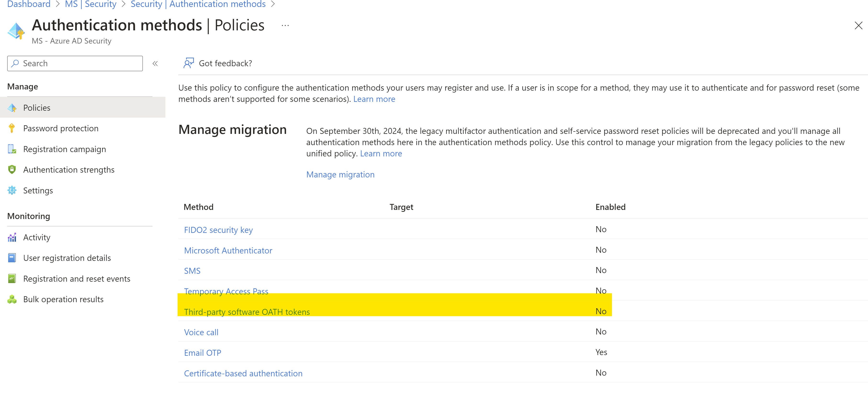
Task: Click the Bulk operation results icon
Action: [x=12, y=299]
